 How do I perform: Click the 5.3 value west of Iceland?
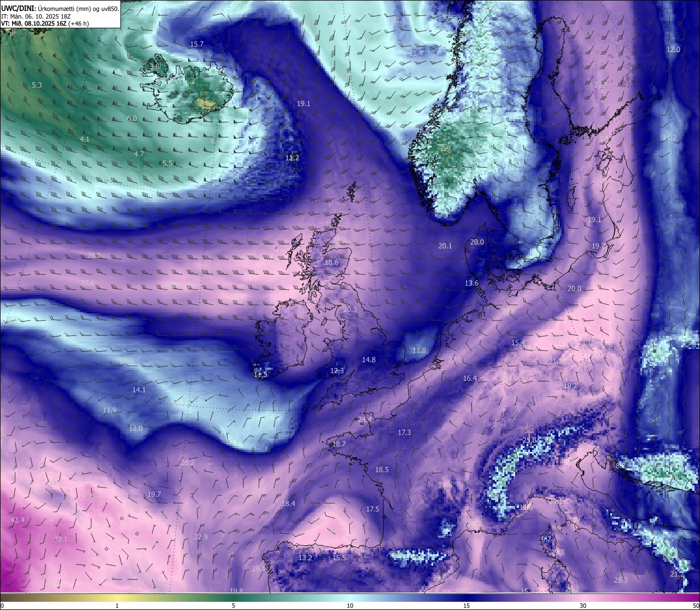37,85
